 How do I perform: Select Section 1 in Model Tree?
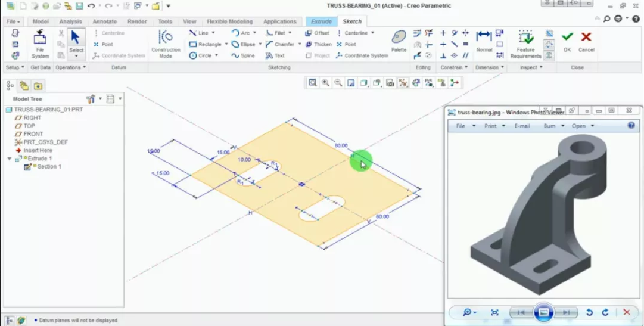[49, 167]
